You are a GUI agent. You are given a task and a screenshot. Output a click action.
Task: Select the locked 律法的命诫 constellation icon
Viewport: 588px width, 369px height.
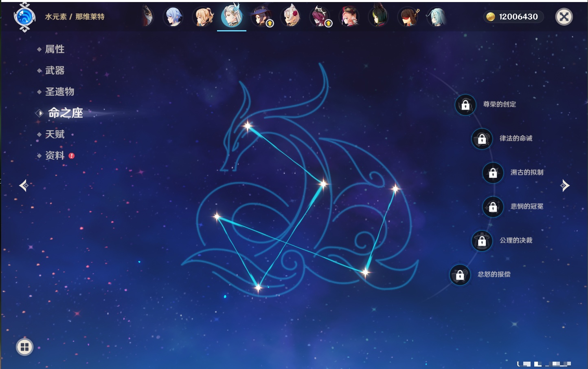(482, 139)
